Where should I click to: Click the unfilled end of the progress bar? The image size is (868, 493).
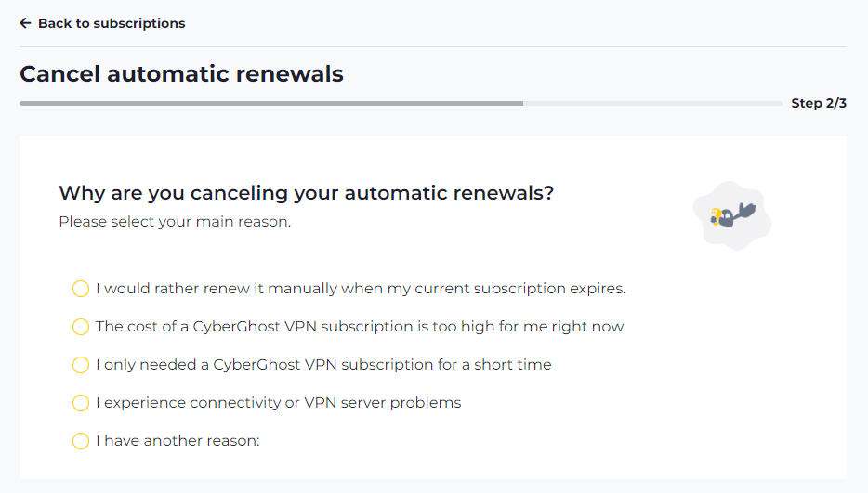click(652, 103)
